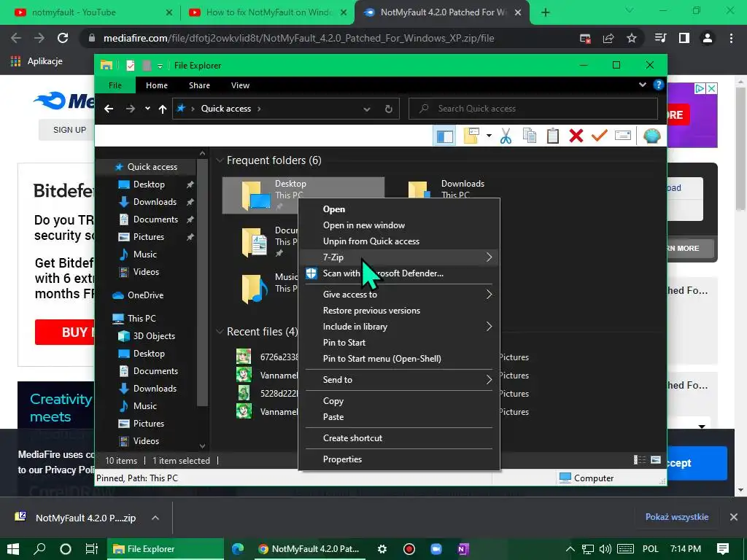Expand the Send to submenu

click(x=399, y=379)
